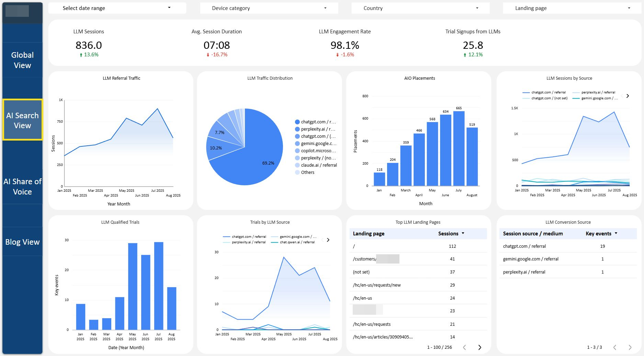The height and width of the screenshot is (356, 644).
Task: Click the next page arrow below Top LLM Landing Pages
Action: (x=480, y=347)
